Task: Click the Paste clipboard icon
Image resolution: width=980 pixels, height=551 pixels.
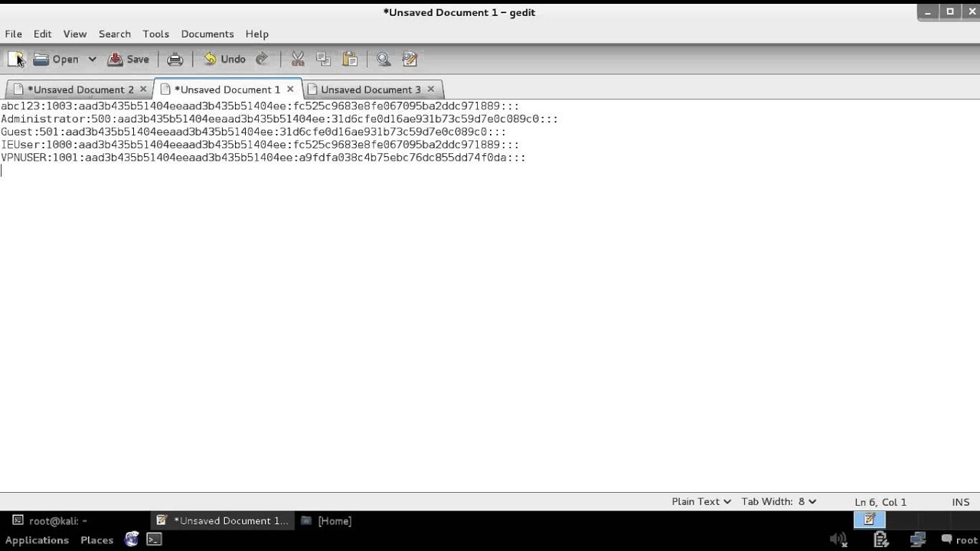Action: click(350, 59)
